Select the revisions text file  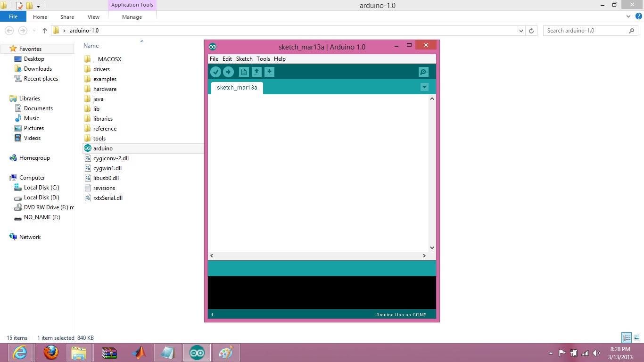pos(104,188)
